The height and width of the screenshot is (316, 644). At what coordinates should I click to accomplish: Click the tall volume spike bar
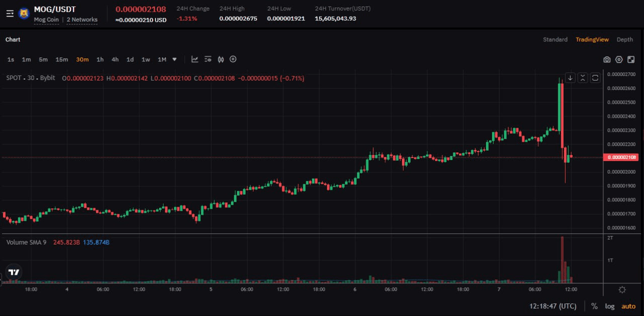tap(562, 259)
